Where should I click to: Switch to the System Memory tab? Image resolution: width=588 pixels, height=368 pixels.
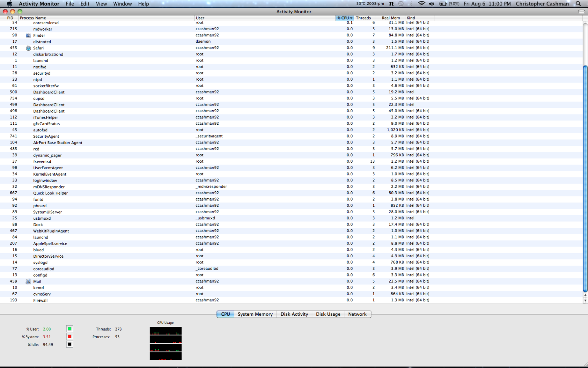[255, 314]
